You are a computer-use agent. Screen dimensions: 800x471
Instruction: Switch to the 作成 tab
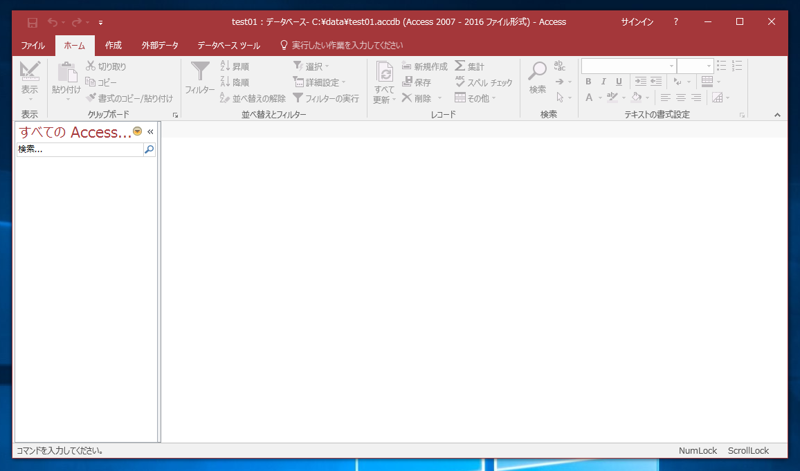tap(113, 45)
